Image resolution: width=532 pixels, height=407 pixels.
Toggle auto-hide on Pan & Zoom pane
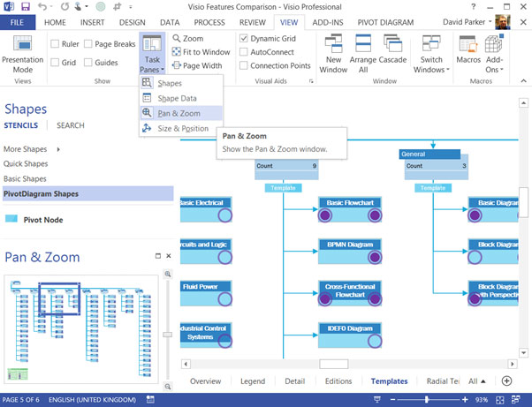[x=158, y=256]
